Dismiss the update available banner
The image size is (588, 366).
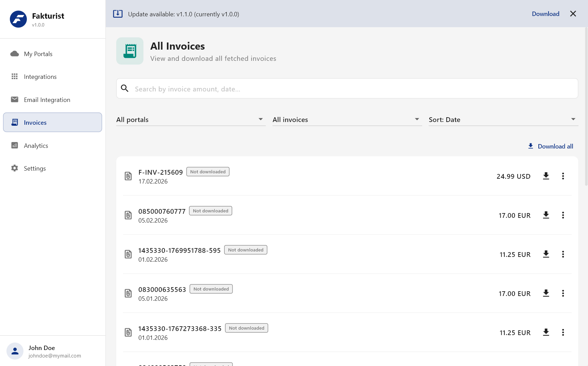click(x=573, y=14)
